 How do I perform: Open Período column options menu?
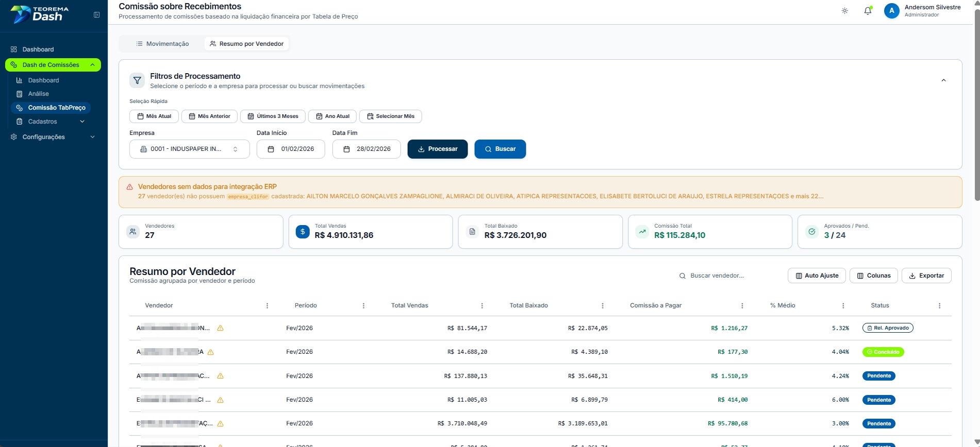click(x=363, y=306)
